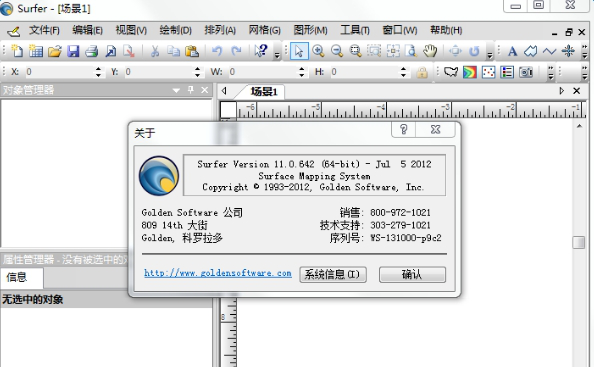This screenshot has height=381, width=594.
Task: Click the Import icon in toolbar
Action: [x=111, y=51]
